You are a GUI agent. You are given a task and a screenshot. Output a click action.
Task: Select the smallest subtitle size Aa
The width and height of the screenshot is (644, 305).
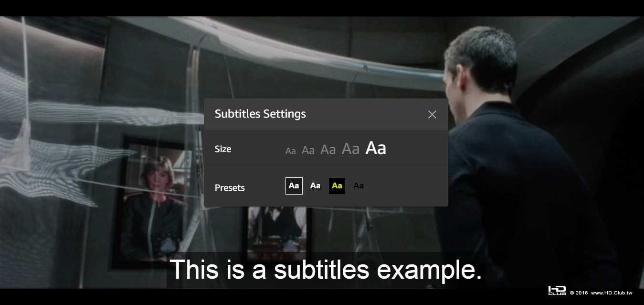(x=290, y=151)
